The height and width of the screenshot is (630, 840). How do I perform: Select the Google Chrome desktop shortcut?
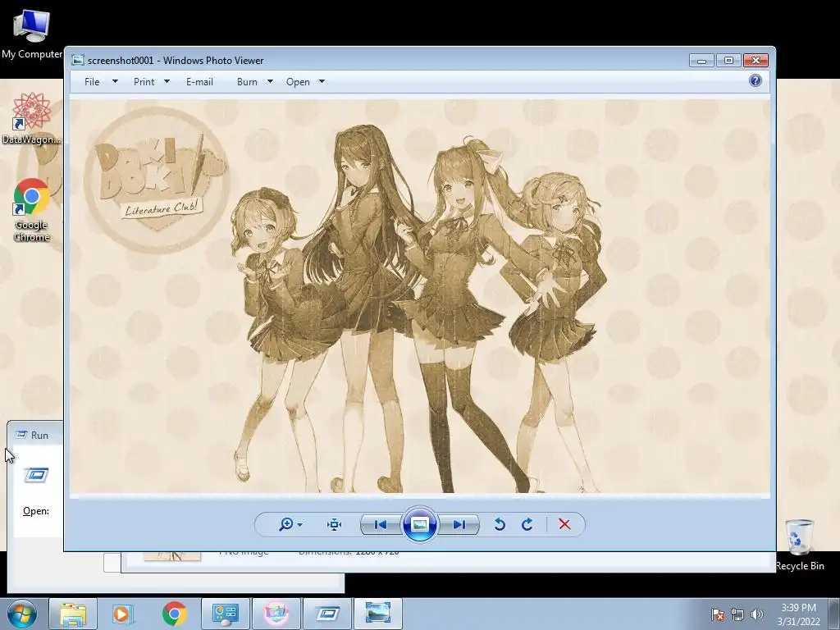pos(32,210)
